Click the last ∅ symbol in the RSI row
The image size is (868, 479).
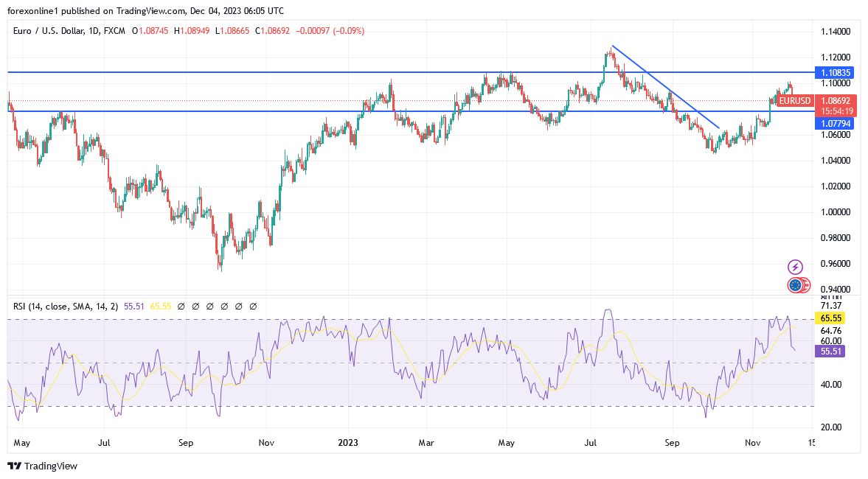pyautogui.click(x=254, y=304)
